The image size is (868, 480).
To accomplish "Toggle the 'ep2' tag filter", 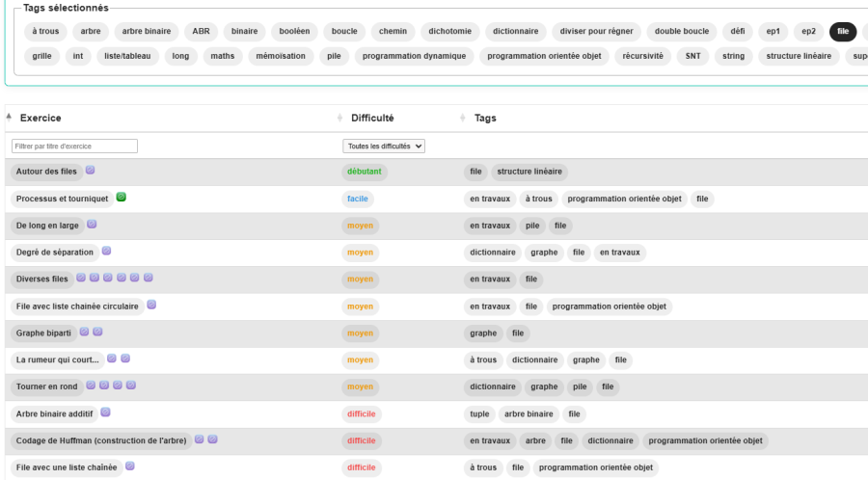I will pos(809,32).
